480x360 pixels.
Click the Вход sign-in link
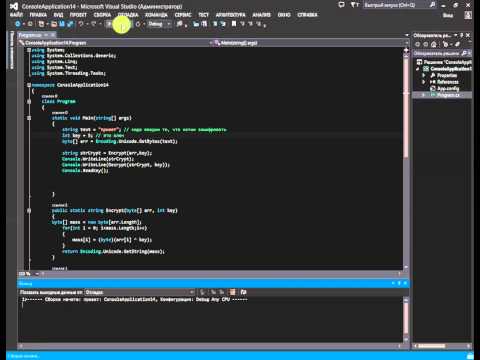[448, 15]
